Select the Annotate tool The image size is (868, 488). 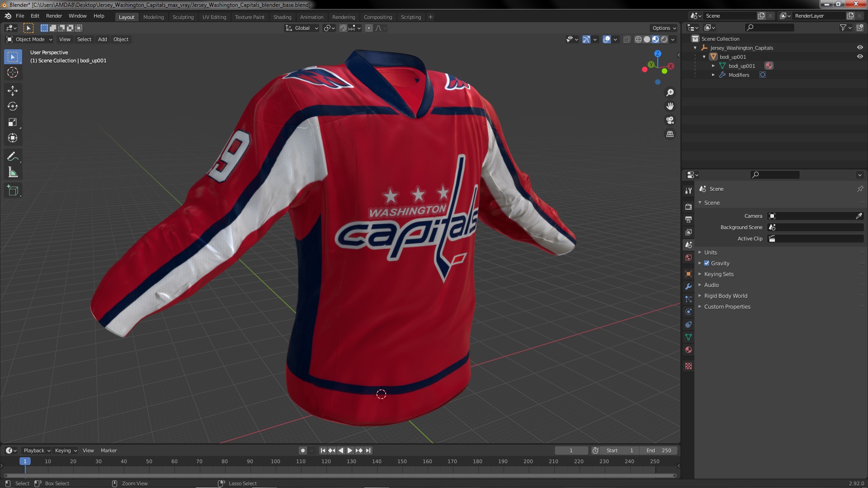[x=13, y=157]
